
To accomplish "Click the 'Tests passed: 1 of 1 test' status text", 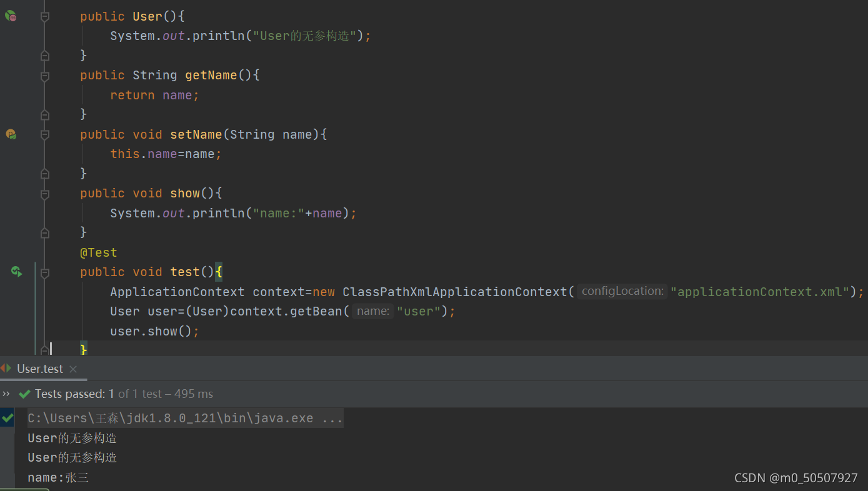I will (99, 394).
